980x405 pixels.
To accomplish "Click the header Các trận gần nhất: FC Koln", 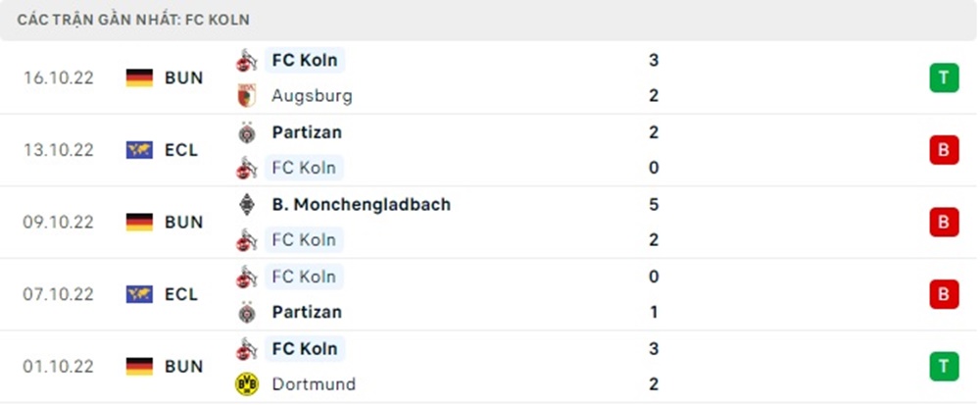I will click(133, 20).
